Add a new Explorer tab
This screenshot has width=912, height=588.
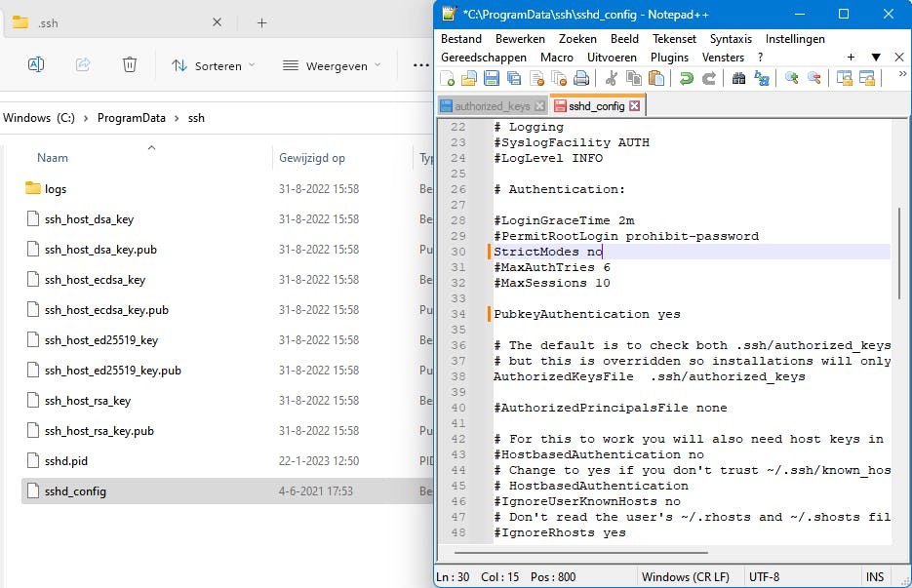tap(261, 22)
